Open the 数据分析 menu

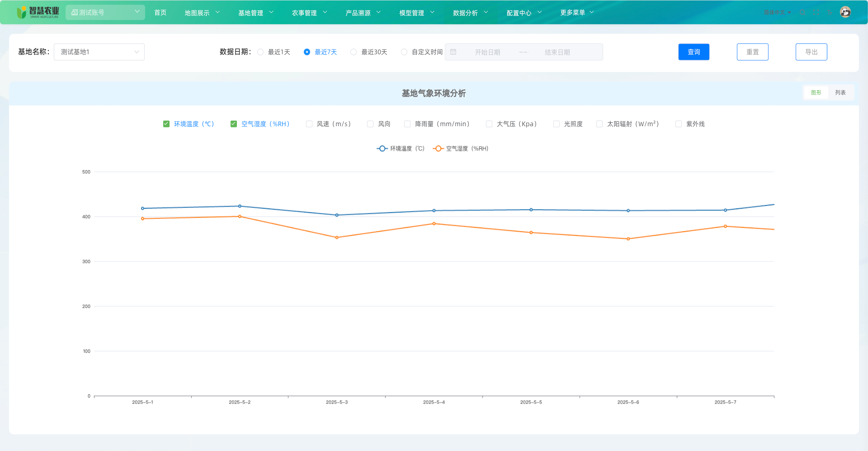tap(470, 13)
